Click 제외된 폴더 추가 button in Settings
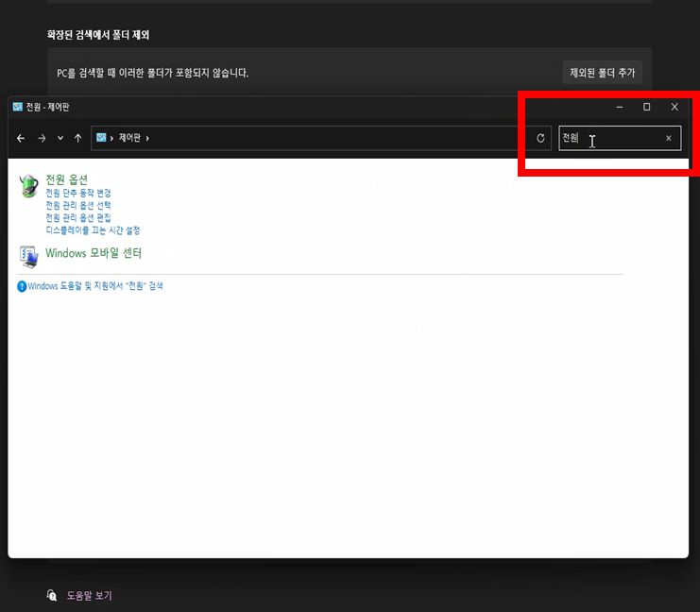Image resolution: width=700 pixels, height=612 pixels. (x=603, y=73)
